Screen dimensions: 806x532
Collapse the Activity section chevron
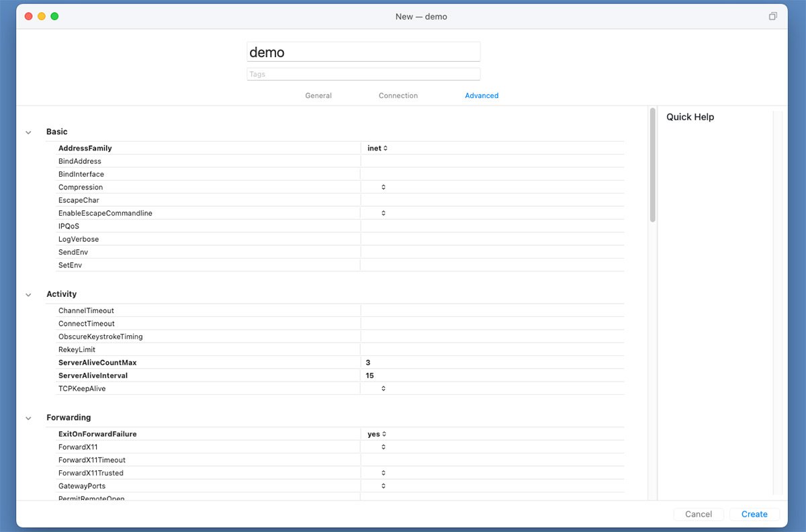[x=28, y=295]
